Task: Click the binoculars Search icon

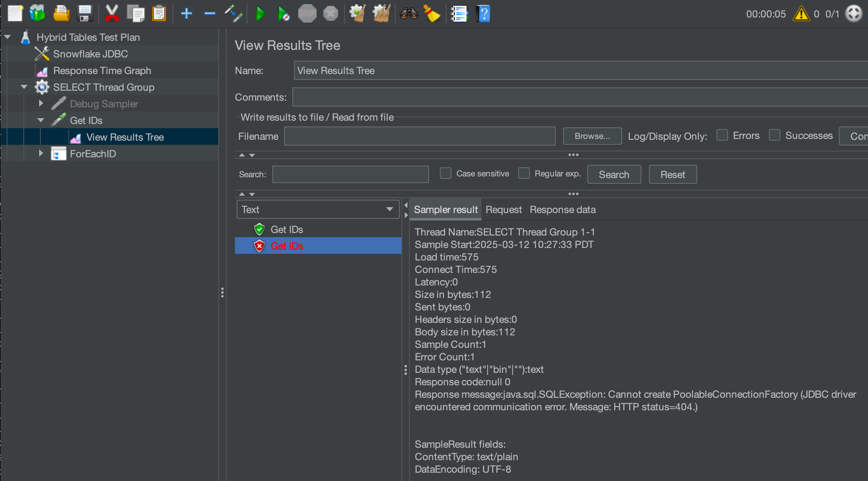Action: [409, 14]
